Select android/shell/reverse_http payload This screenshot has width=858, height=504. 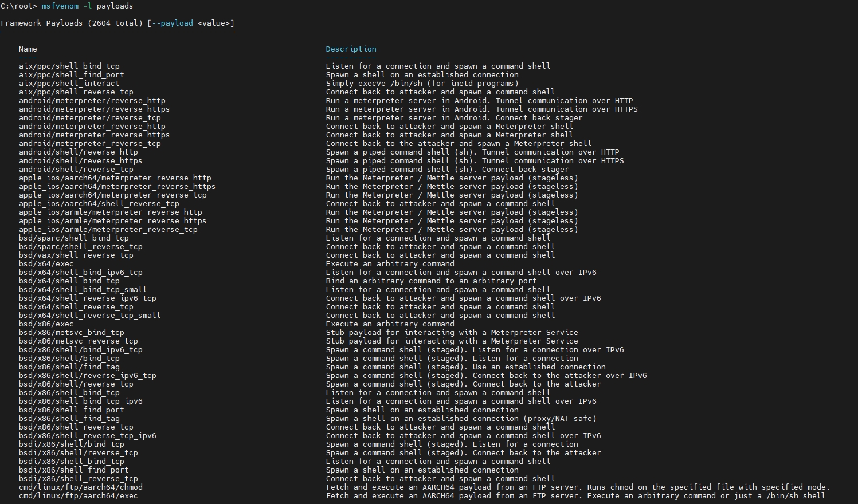coord(79,152)
